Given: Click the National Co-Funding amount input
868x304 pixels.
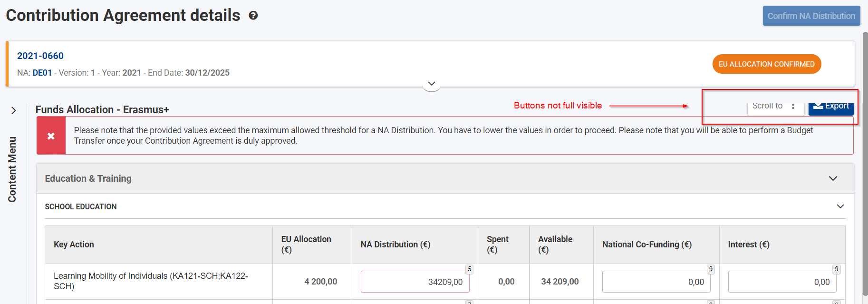Looking at the screenshot, I should tap(656, 282).
